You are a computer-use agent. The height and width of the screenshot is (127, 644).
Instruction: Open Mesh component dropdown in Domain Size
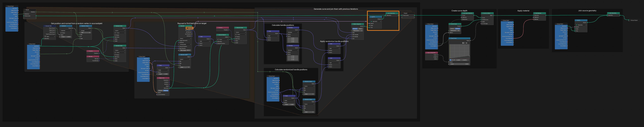(x=50, y=37)
